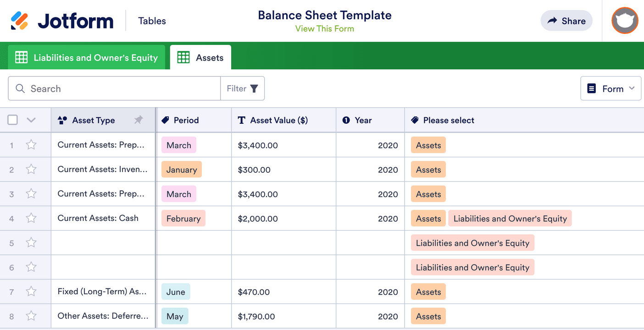
Task: Select the Assets tab
Action: pyautogui.click(x=200, y=58)
